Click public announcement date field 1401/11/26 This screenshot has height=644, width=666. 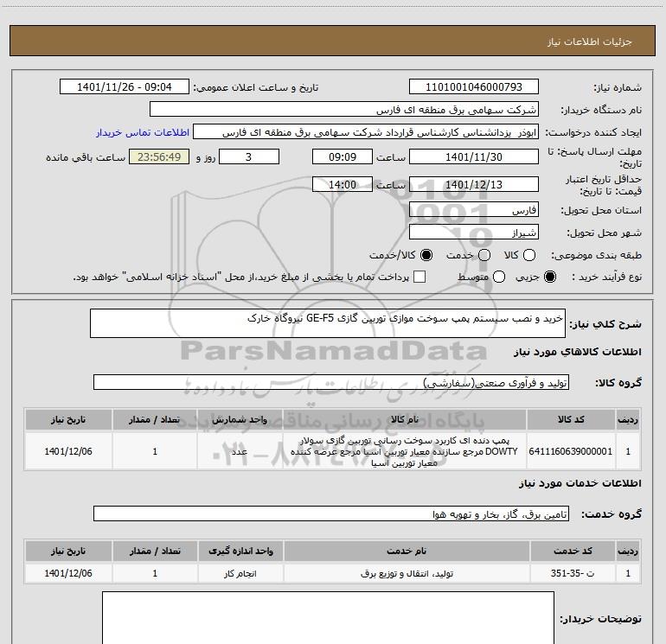pyautogui.click(x=124, y=87)
